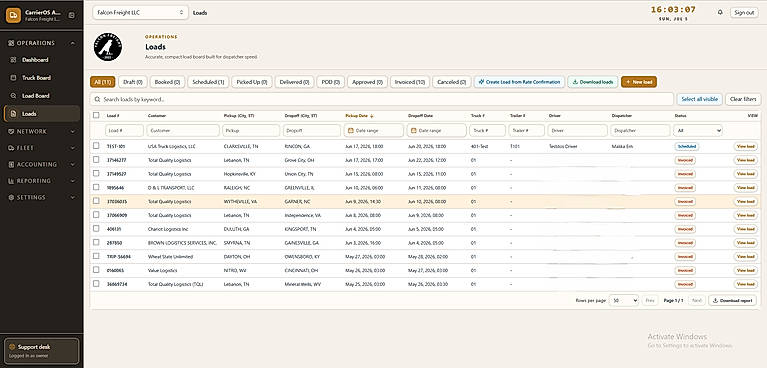767x368 pixels.
Task: Select the Draft (0) filter tab
Action: click(133, 82)
